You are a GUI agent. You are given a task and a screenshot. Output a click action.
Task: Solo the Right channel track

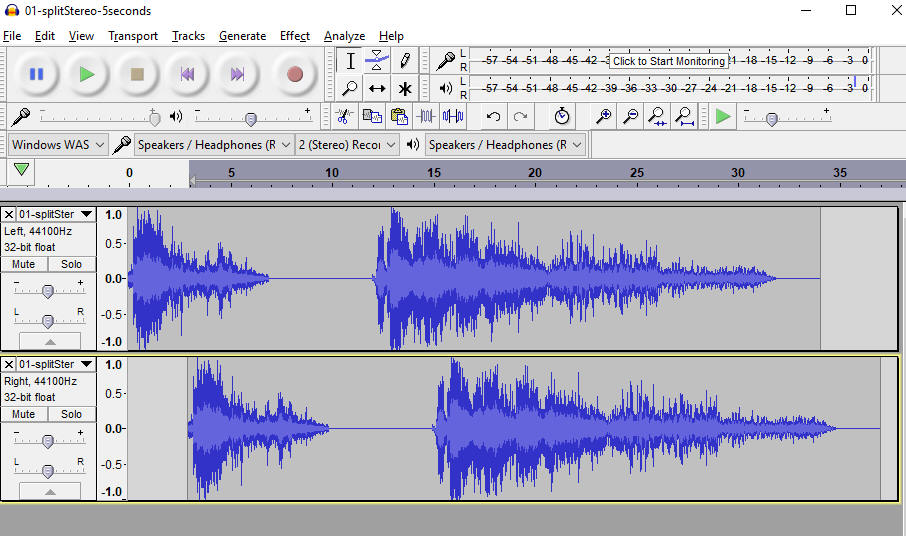click(71, 414)
